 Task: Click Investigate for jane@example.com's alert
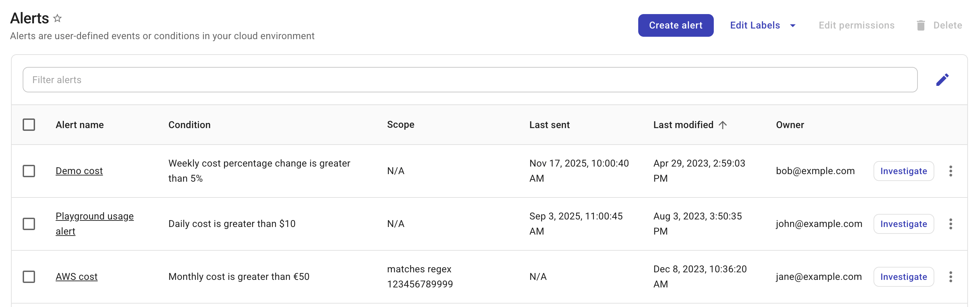[x=903, y=276]
